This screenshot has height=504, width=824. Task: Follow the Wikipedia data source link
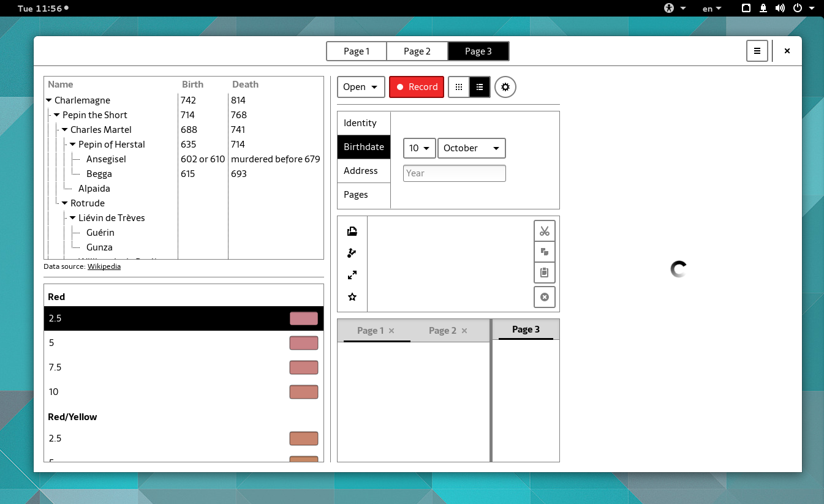[x=104, y=266]
